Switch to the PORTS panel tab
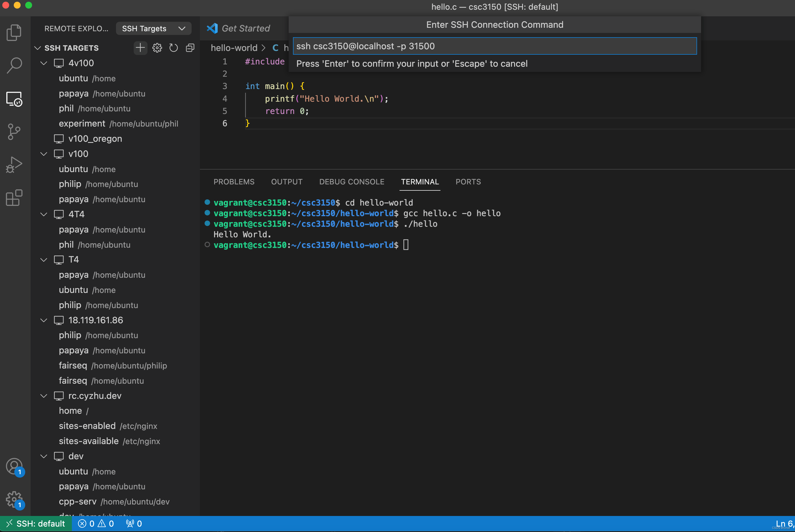This screenshot has height=532, width=795. tap(468, 182)
